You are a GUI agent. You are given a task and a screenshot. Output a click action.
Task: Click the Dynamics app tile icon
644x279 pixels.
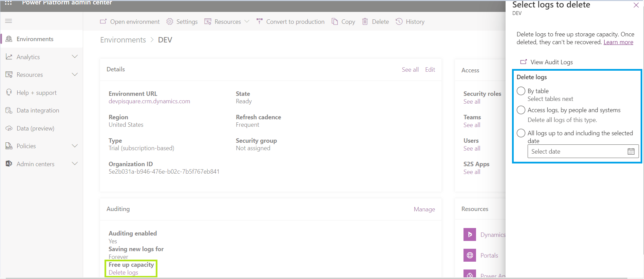(470, 234)
